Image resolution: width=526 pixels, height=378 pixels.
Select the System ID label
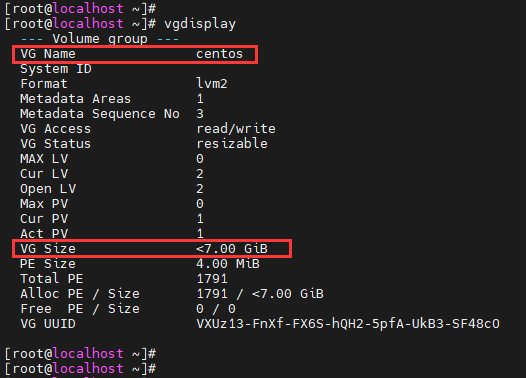[56, 69]
